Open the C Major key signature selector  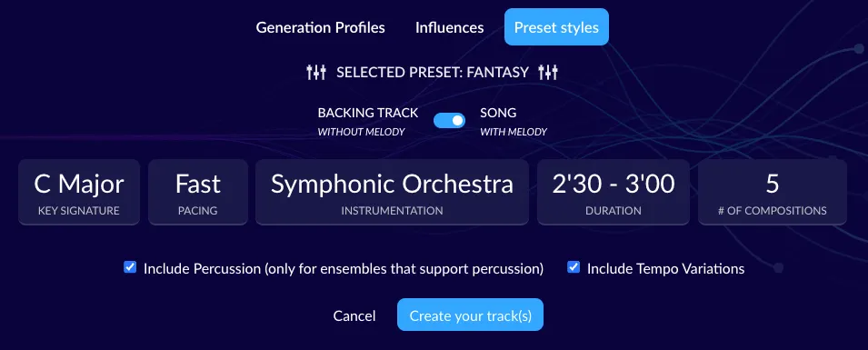79,192
